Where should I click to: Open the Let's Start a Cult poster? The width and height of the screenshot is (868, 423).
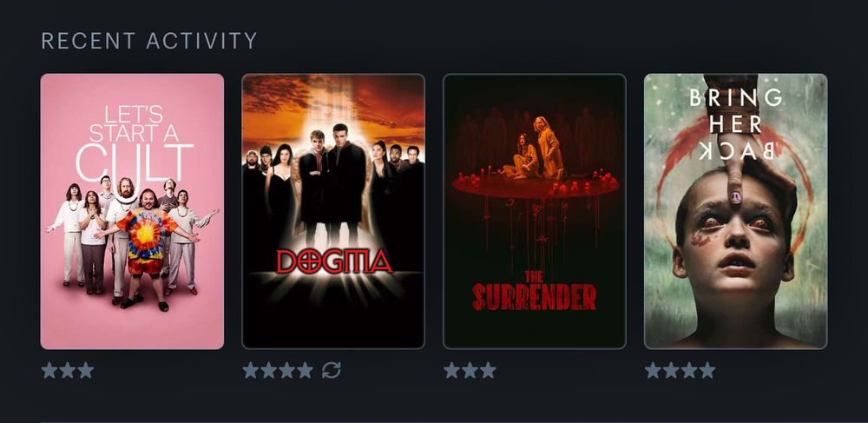(x=132, y=212)
